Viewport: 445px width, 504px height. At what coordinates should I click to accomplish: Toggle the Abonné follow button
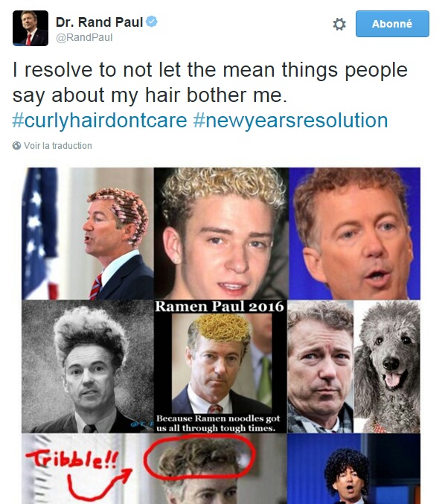point(392,24)
